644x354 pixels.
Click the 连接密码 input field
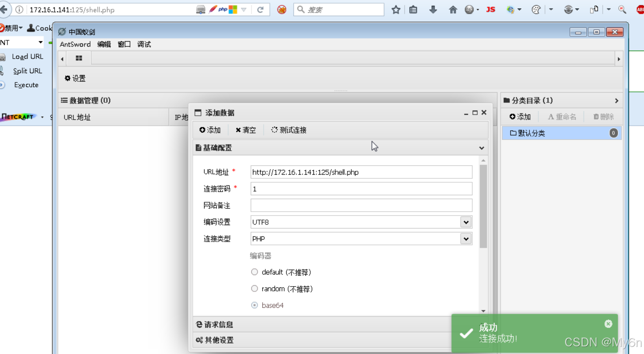point(361,189)
